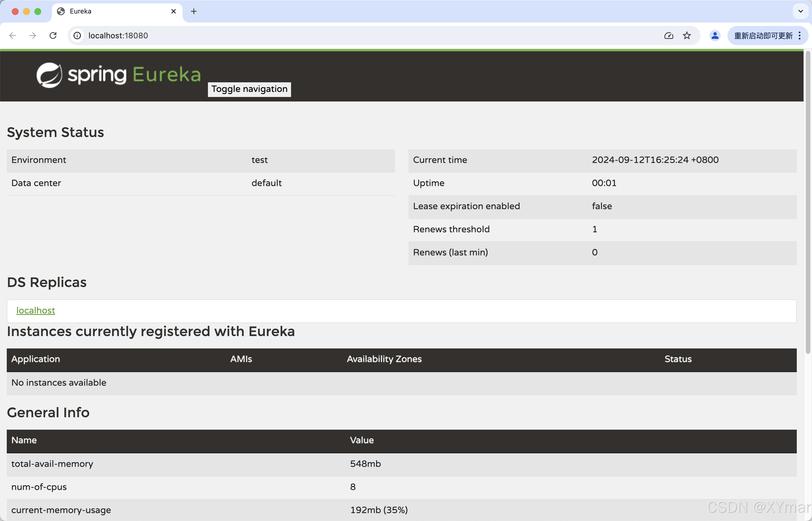Click the performance gauge icon in address bar

(x=669, y=36)
